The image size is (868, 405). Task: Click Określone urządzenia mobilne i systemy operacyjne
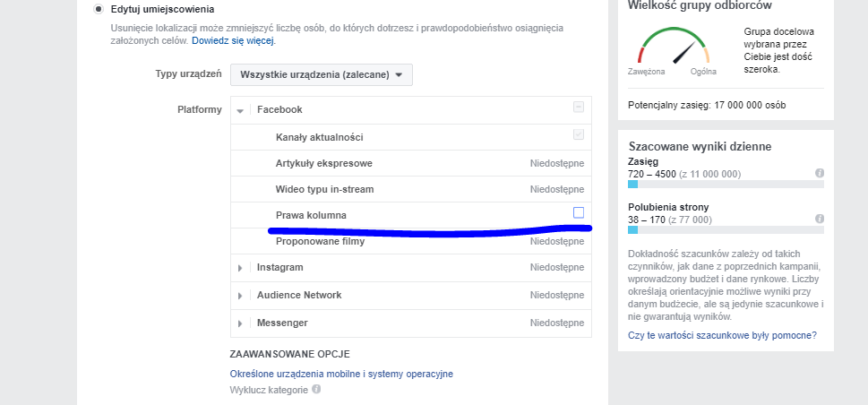point(341,374)
